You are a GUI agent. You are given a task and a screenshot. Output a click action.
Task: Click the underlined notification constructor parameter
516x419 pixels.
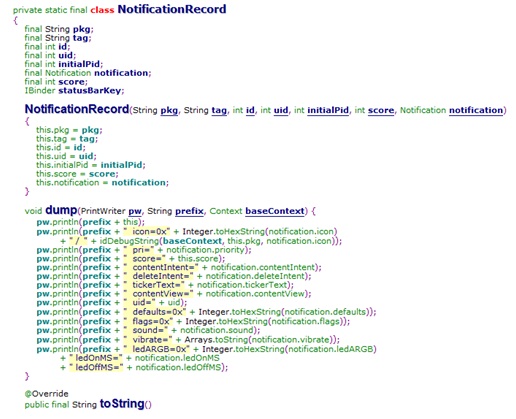pyautogui.click(x=476, y=110)
